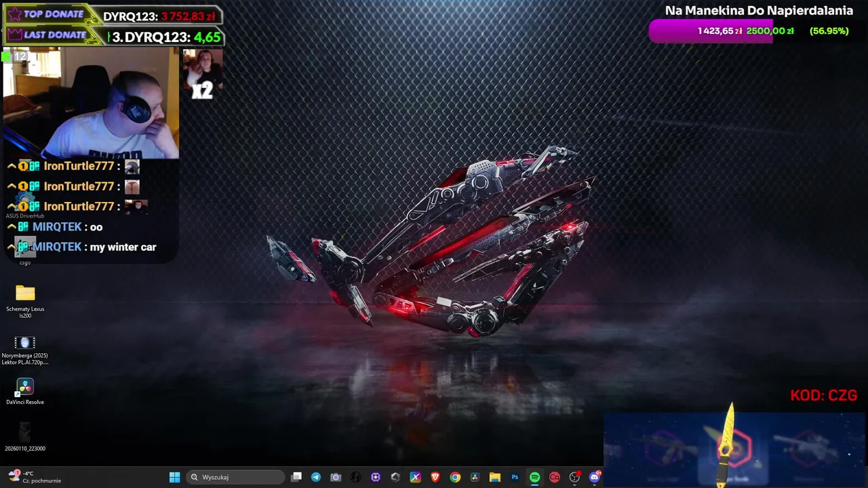Image resolution: width=868 pixels, height=488 pixels.
Task: Open the Schematy Lexus ls200 folder
Action: coord(25,302)
